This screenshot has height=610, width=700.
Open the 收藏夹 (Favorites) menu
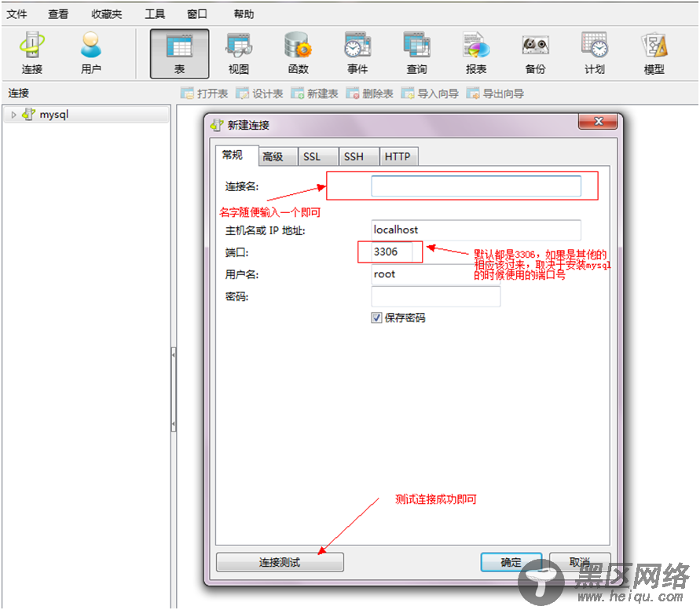tap(107, 14)
